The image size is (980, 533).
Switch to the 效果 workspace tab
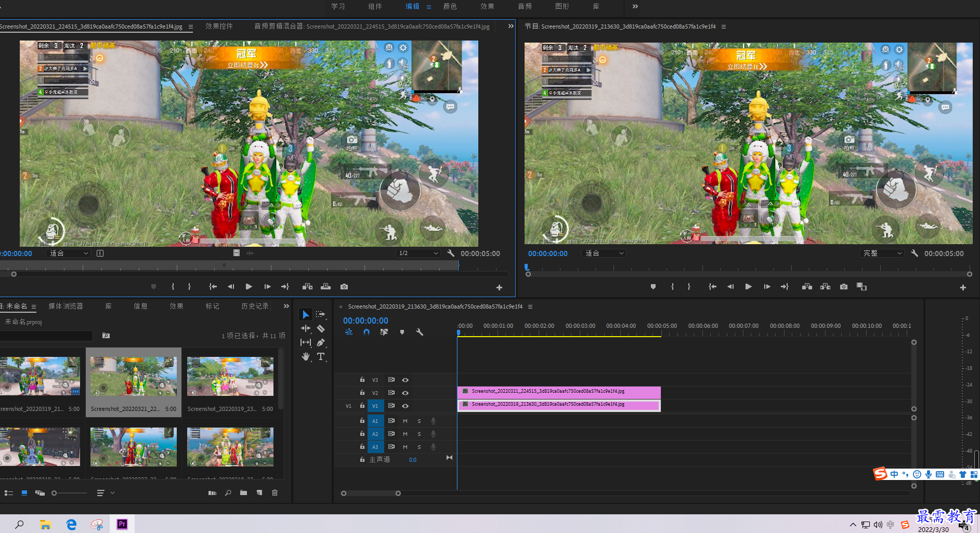point(487,6)
